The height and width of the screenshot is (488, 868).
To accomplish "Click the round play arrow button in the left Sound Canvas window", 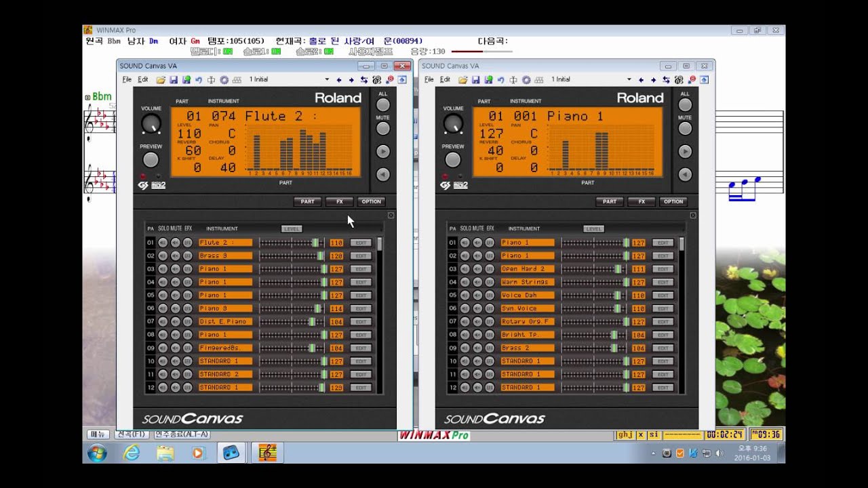I will click(383, 151).
